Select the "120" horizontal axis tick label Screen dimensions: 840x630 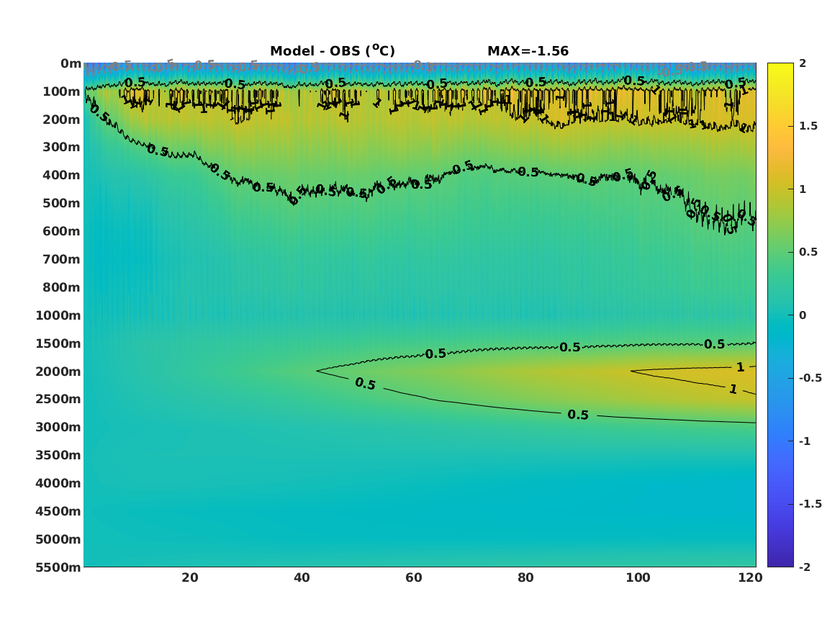click(750, 577)
